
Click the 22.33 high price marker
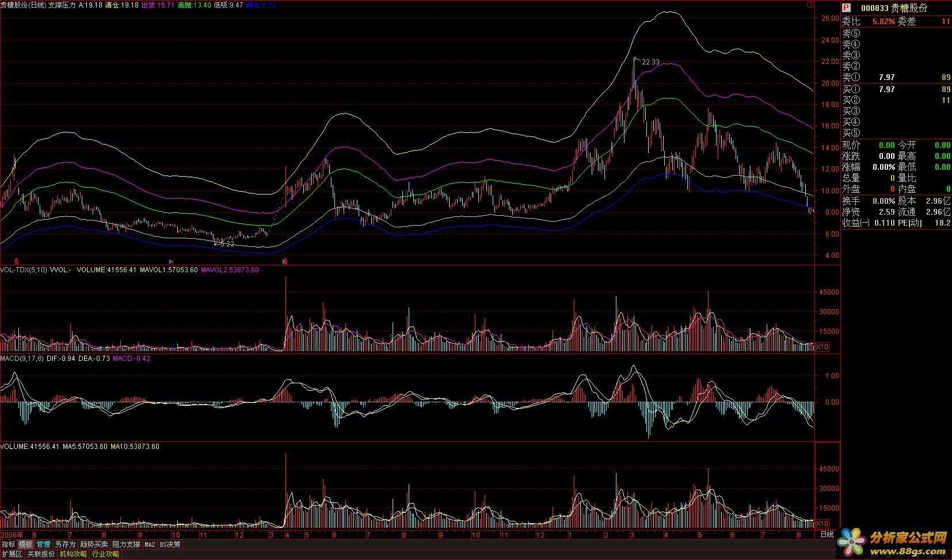tap(650, 62)
